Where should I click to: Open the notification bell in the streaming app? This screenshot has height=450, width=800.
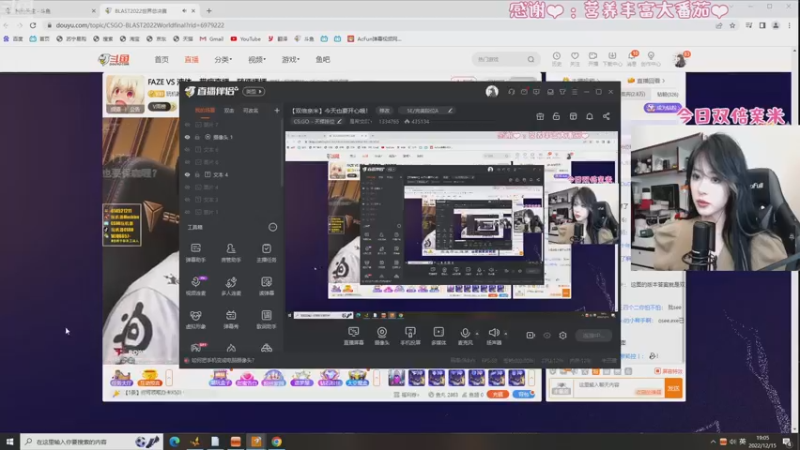click(589, 116)
